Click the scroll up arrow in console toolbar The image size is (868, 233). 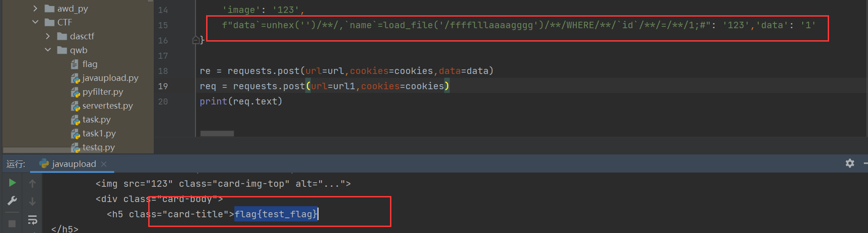click(32, 184)
